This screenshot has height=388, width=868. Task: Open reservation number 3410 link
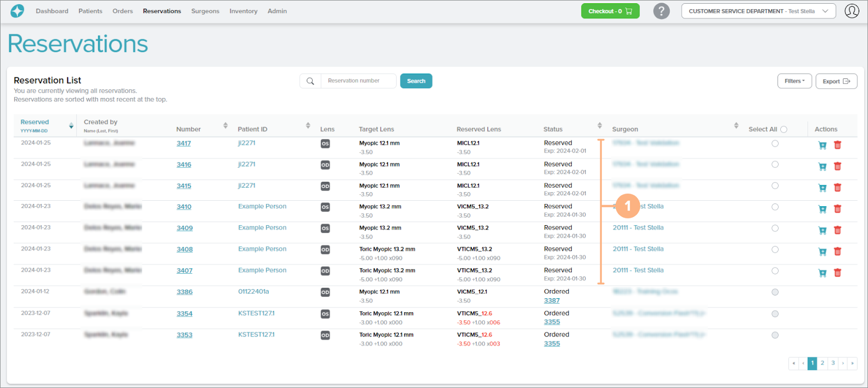click(x=184, y=207)
